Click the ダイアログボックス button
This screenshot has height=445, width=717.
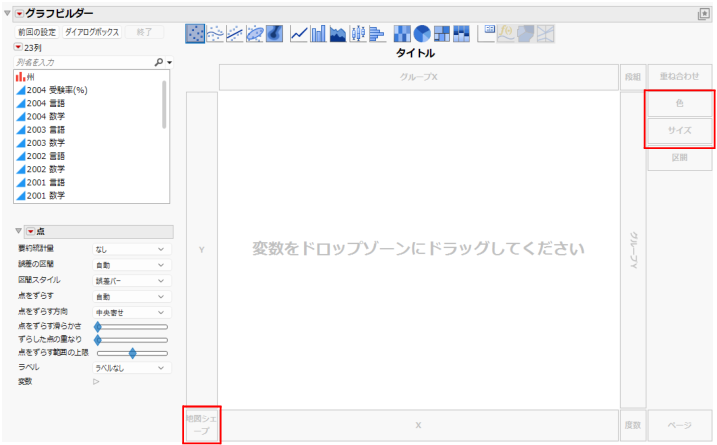pyautogui.click(x=92, y=32)
